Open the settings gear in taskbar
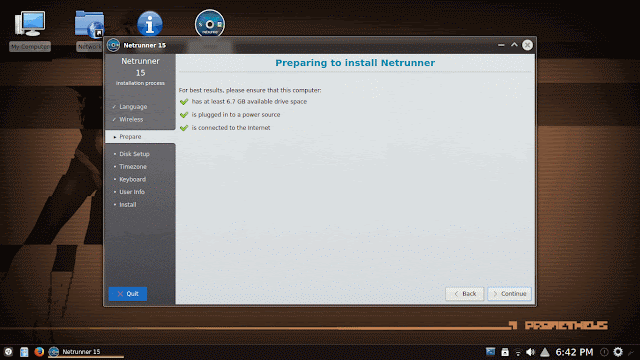Screen dimensions: 640x360 pyautogui.click(x=618, y=352)
